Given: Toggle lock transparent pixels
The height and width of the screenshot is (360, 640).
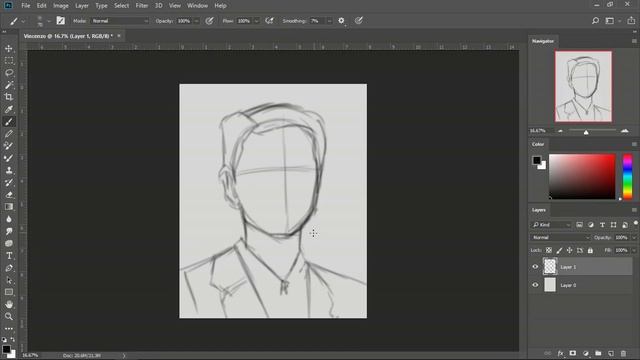Looking at the screenshot, I should coord(549,250).
